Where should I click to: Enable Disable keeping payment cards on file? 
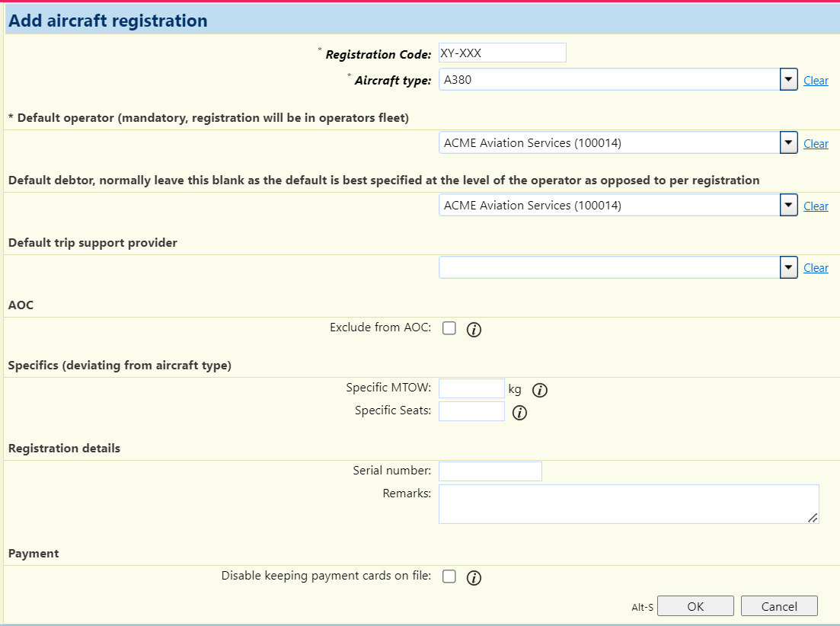point(449,576)
